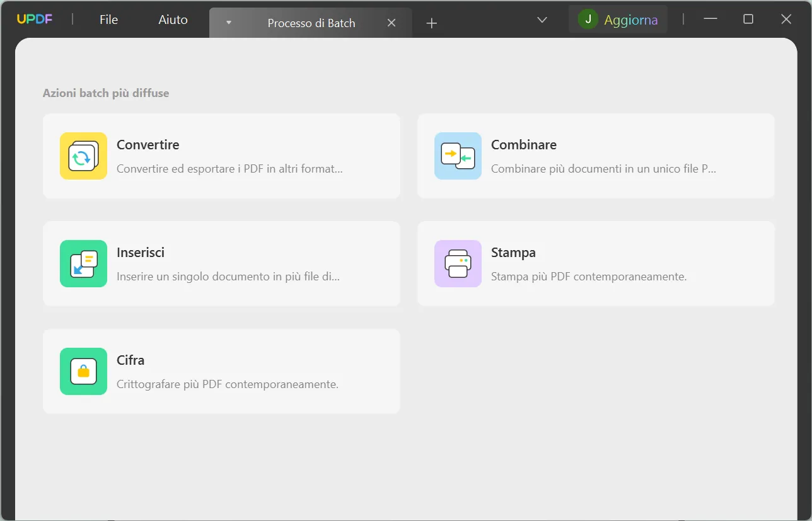Click text 'Convertire ed esportare i PDF in altri format...'
The width and height of the screenshot is (812, 521).
(229, 169)
